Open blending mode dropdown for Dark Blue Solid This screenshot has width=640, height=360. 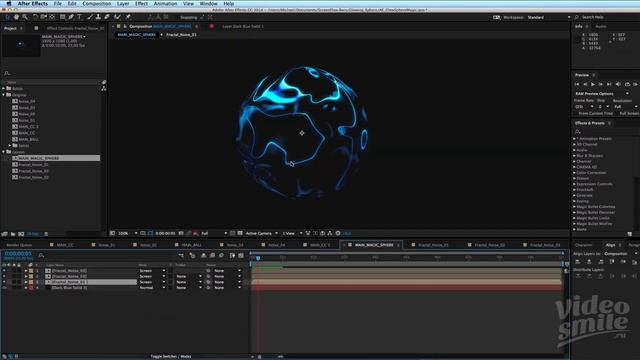coord(152,288)
